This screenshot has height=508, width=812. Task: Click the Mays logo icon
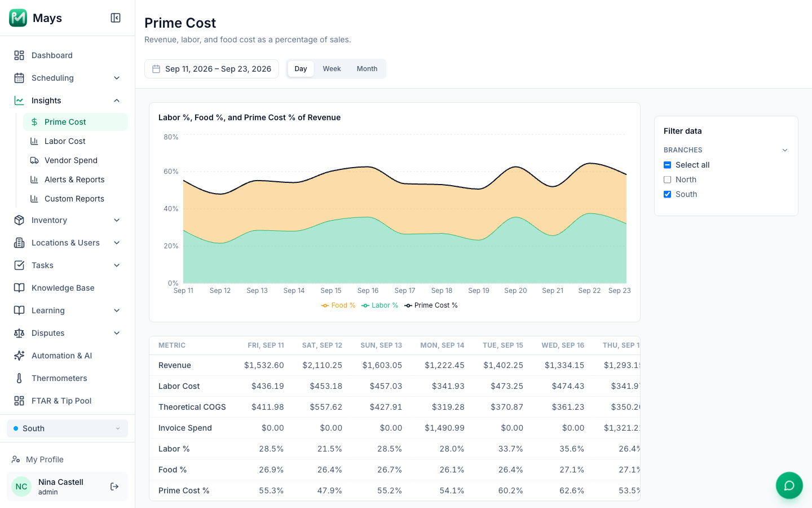click(x=18, y=18)
